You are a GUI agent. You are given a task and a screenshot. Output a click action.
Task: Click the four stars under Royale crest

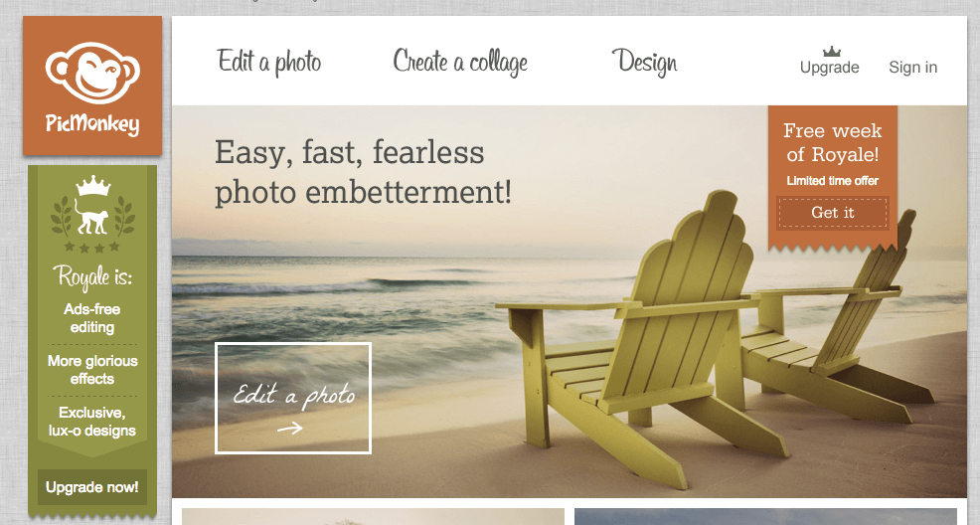92,248
